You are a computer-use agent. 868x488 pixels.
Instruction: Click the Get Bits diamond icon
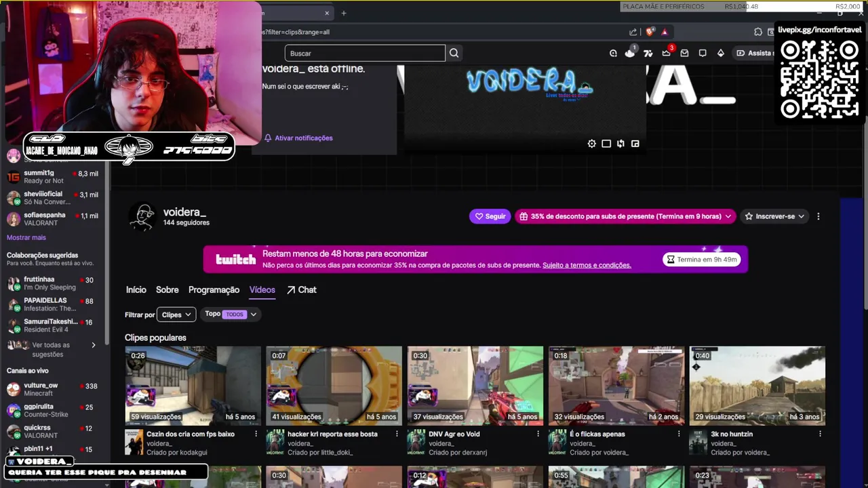coord(720,53)
